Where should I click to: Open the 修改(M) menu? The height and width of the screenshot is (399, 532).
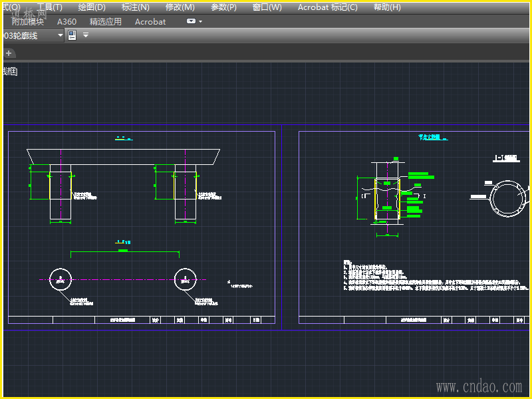point(180,7)
